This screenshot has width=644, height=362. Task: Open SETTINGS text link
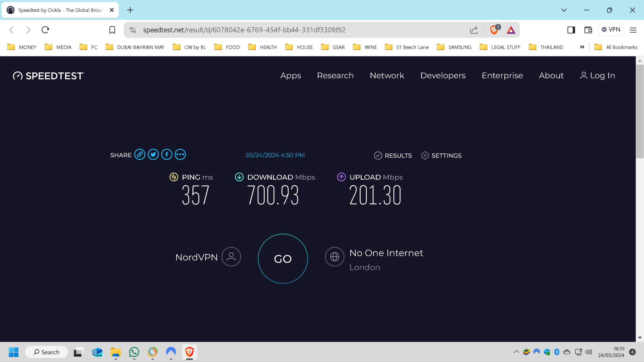(x=446, y=156)
